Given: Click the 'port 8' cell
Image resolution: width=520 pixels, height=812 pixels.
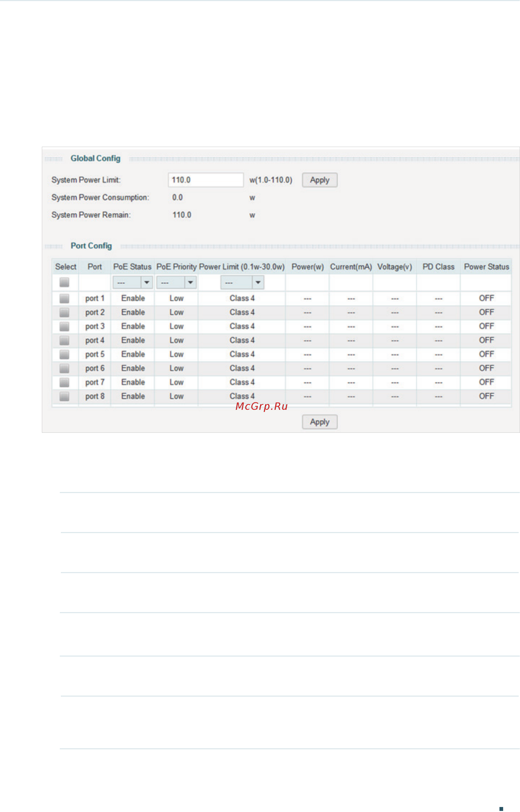Looking at the screenshot, I should tap(95, 396).
